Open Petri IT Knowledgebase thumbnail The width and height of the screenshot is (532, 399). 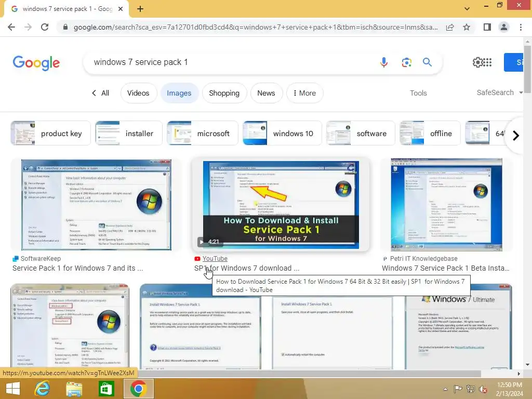pos(446,205)
